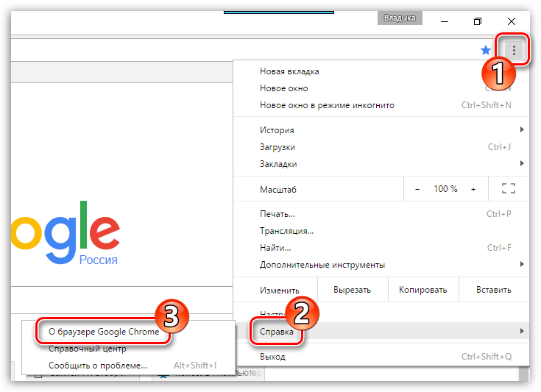This screenshot has height=392, width=541.
Task: Open Справочный центр submenu item
Action: pyautogui.click(x=128, y=348)
